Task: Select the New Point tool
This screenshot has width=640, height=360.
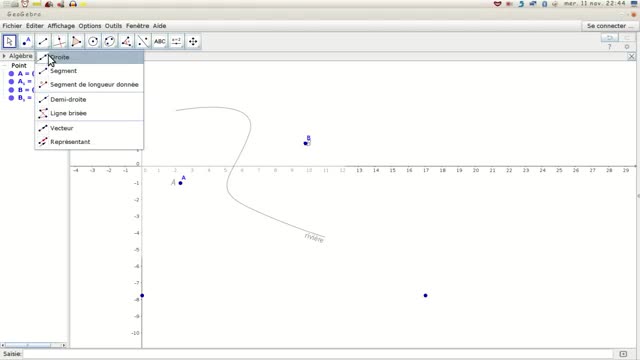Action: 26,41
